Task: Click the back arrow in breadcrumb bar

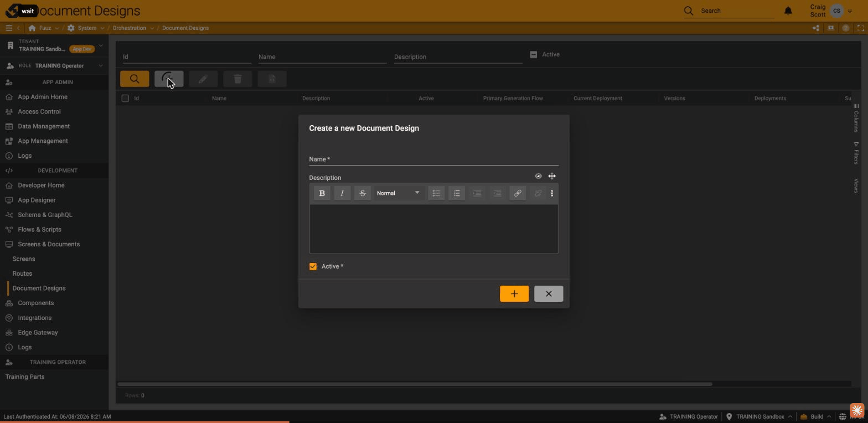Action: 18,28
